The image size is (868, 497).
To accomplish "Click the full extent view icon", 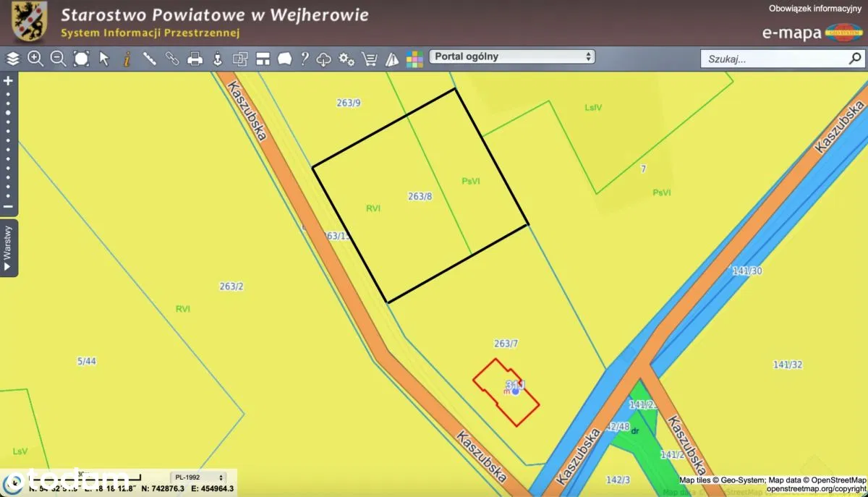I will pyautogui.click(x=81, y=59).
